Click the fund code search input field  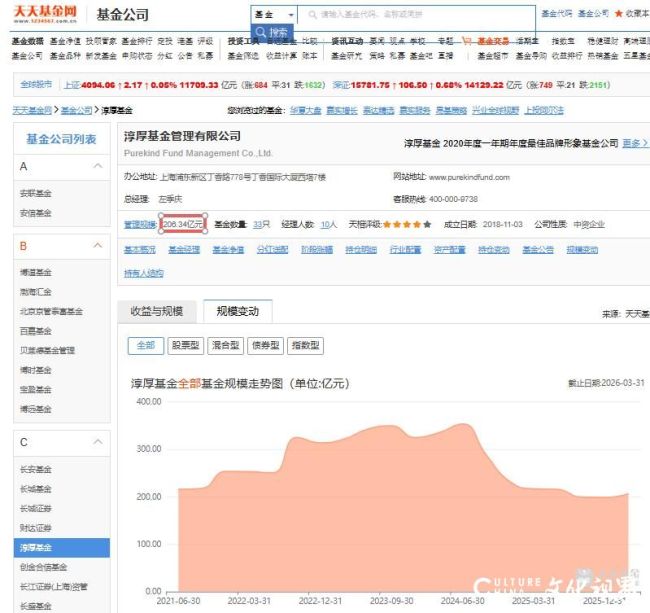click(x=416, y=15)
